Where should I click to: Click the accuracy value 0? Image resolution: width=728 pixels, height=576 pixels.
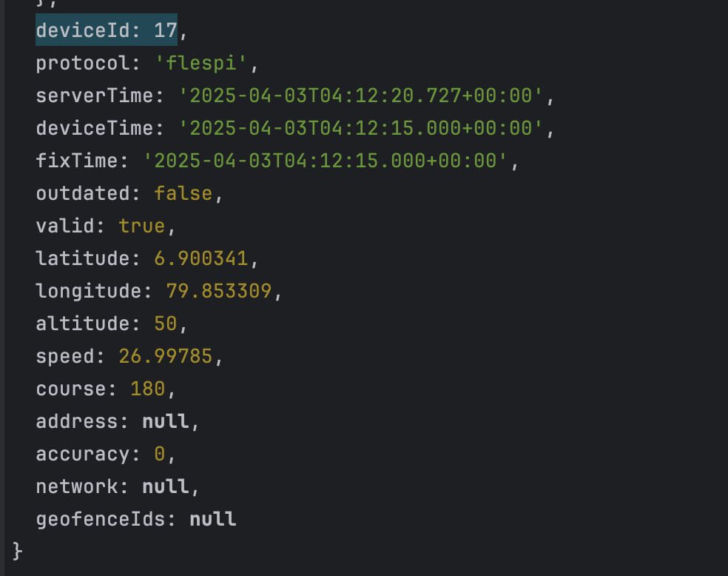click(160, 454)
